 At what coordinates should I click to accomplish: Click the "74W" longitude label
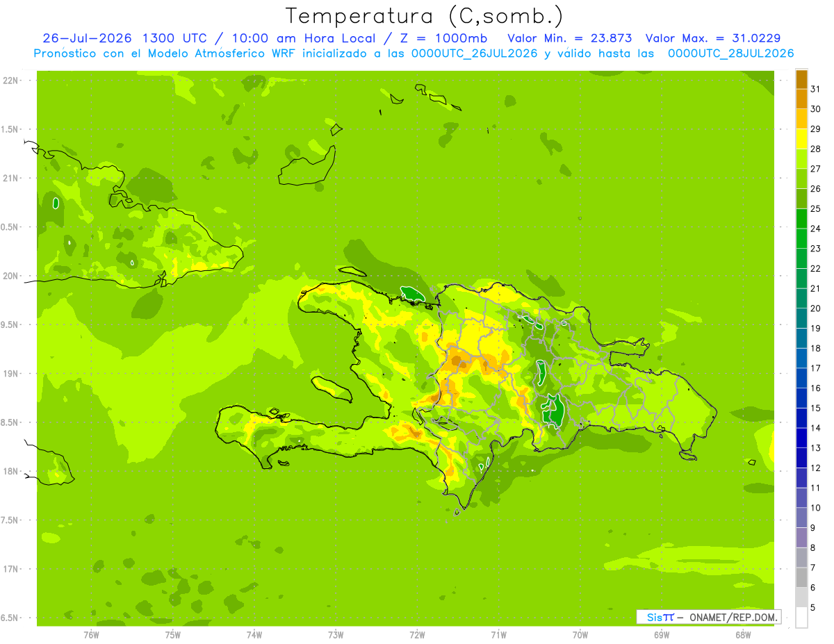[x=254, y=634]
